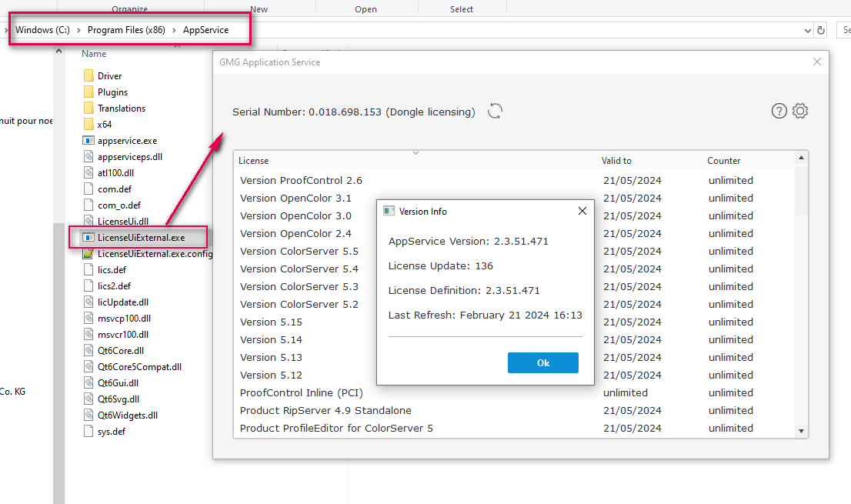Image resolution: width=851 pixels, height=504 pixels.
Task: Open Organize ribbon group label
Action: 130,9
